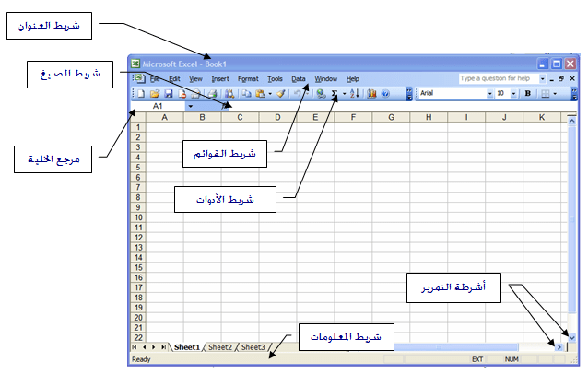Click the Copy toolbar icon

(246, 94)
